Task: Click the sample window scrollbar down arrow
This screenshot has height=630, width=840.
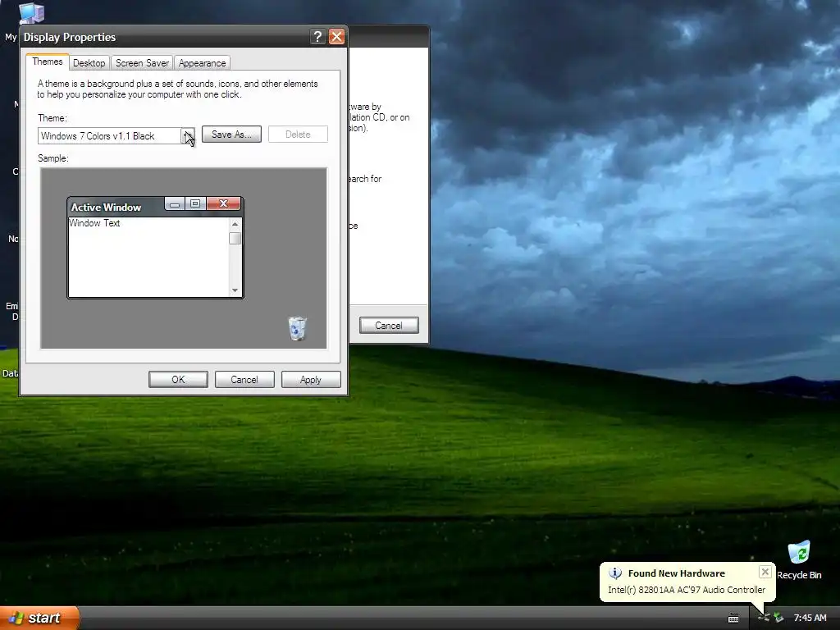Action: click(235, 290)
